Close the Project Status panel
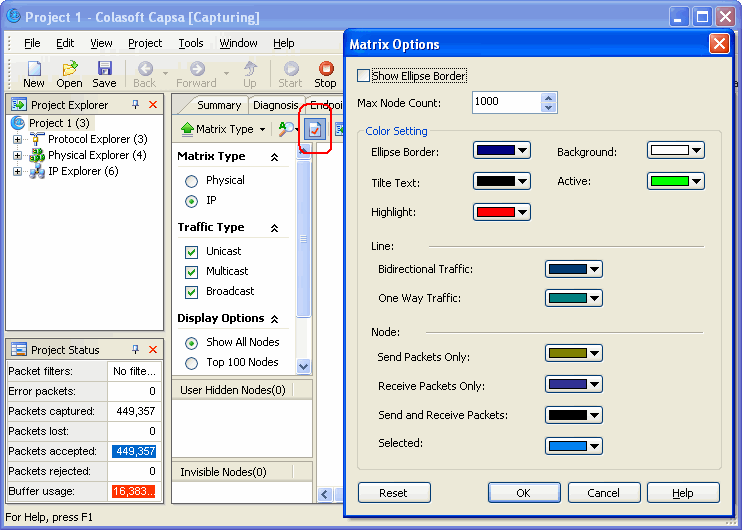The height and width of the screenshot is (530, 742). (x=153, y=350)
